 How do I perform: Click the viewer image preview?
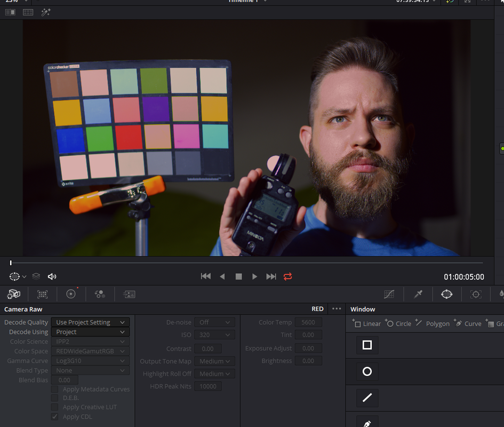click(246, 138)
